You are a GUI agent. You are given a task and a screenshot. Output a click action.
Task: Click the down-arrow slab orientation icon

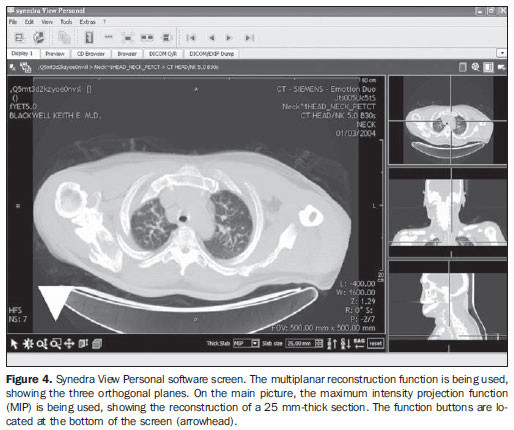pyautogui.click(x=345, y=344)
